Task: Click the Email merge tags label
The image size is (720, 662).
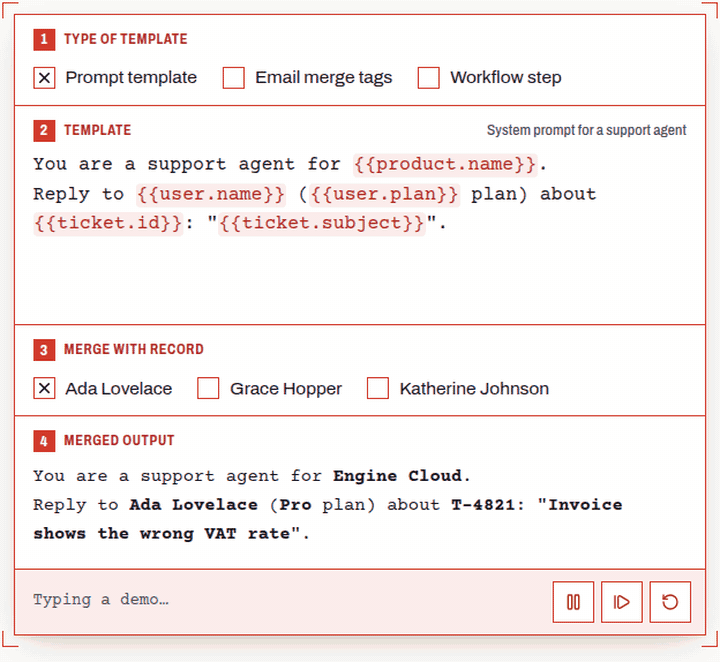Action: [323, 78]
